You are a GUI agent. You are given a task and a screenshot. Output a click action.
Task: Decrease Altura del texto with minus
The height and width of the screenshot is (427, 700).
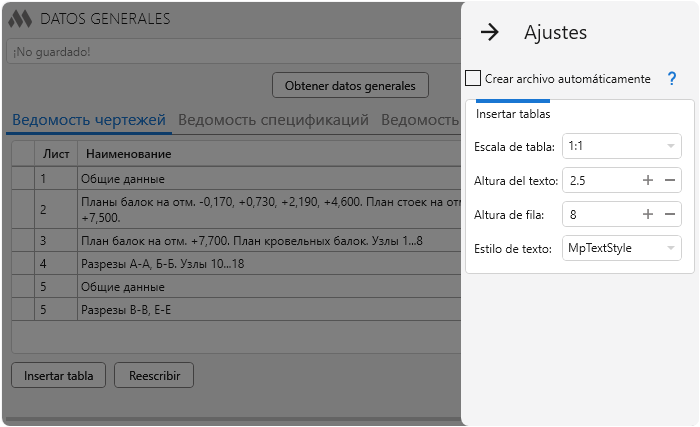point(670,181)
